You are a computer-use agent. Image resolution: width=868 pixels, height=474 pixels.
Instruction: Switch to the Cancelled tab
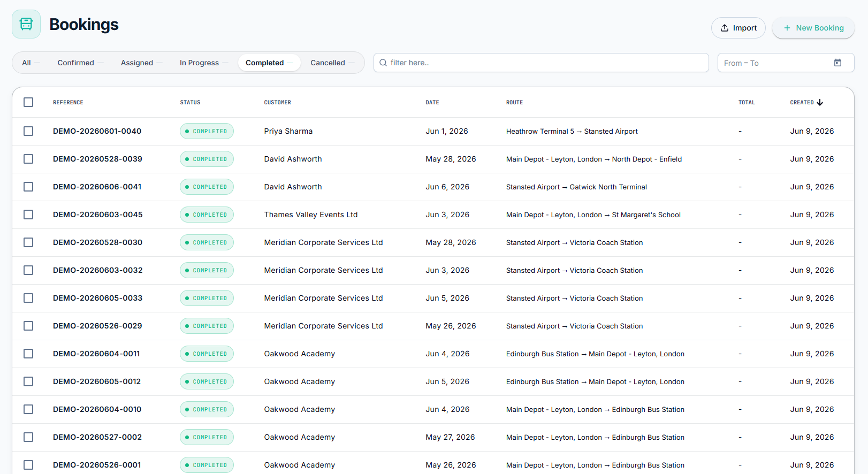point(332,63)
